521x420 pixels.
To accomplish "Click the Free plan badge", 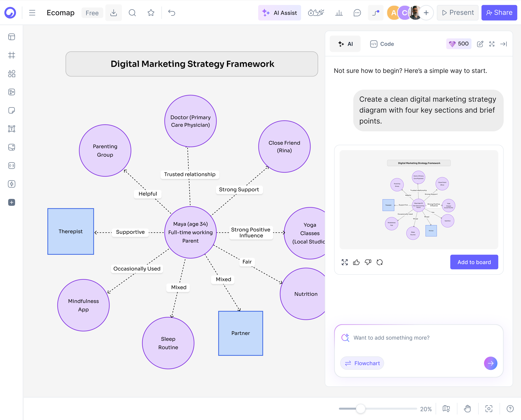I will tap(92, 13).
